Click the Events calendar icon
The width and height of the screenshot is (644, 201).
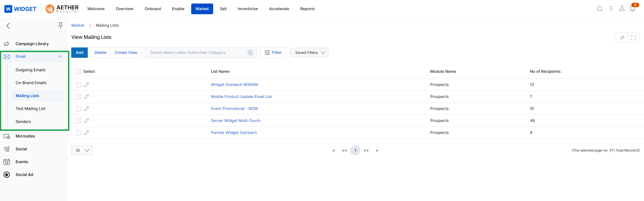coord(7,162)
